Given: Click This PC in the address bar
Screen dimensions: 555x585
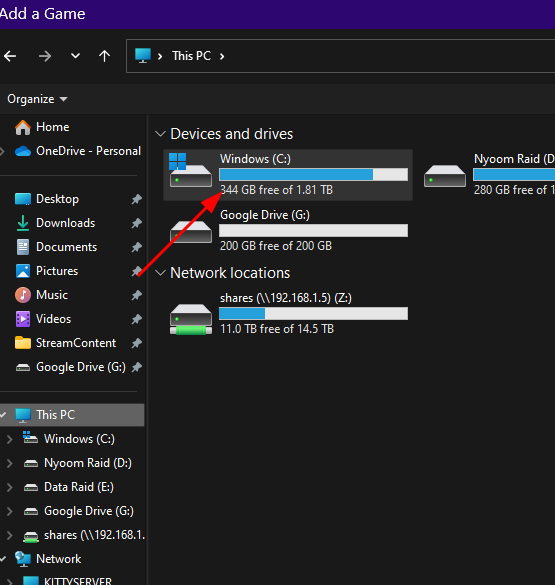Looking at the screenshot, I should pyautogui.click(x=191, y=56).
